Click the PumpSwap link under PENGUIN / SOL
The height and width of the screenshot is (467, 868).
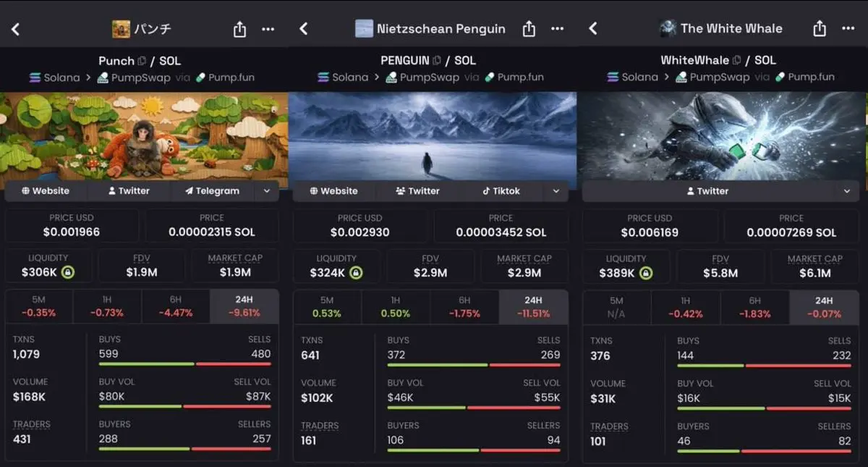(x=422, y=77)
